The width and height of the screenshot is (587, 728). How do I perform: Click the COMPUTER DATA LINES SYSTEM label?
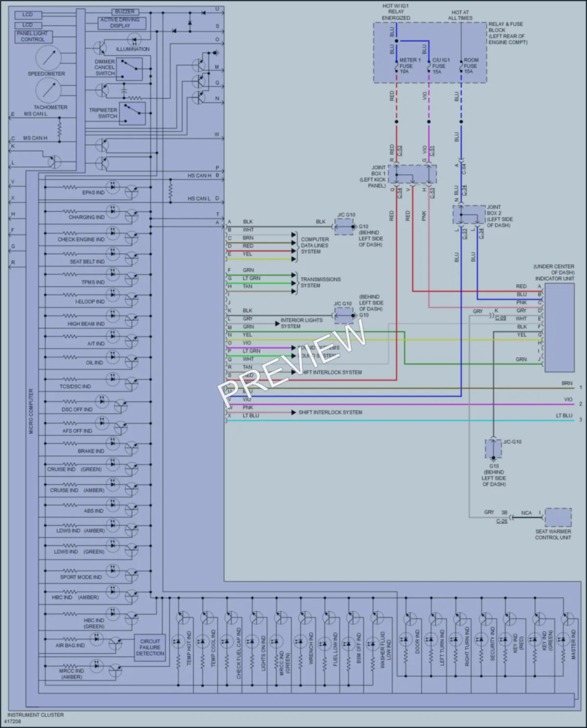click(315, 245)
